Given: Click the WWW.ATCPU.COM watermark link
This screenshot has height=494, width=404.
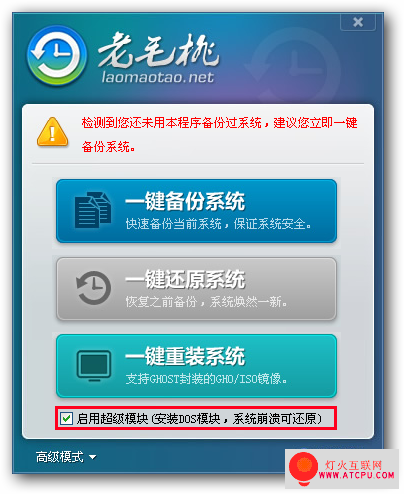Looking at the screenshot, I should (x=356, y=475).
